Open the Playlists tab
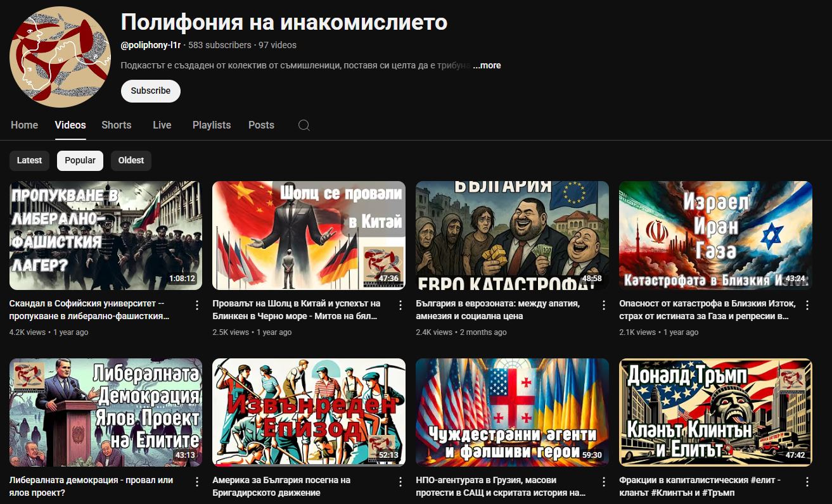This screenshot has height=504, width=832. (212, 125)
